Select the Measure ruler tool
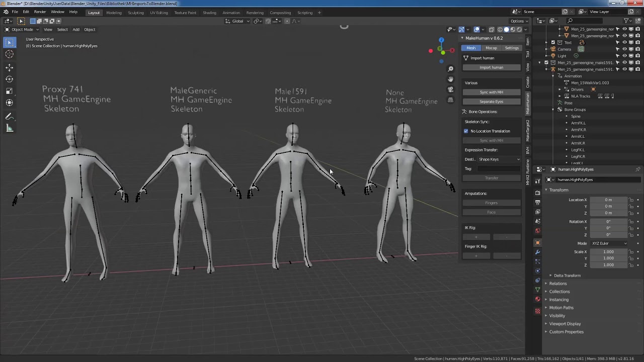The image size is (644, 362). 10,128
